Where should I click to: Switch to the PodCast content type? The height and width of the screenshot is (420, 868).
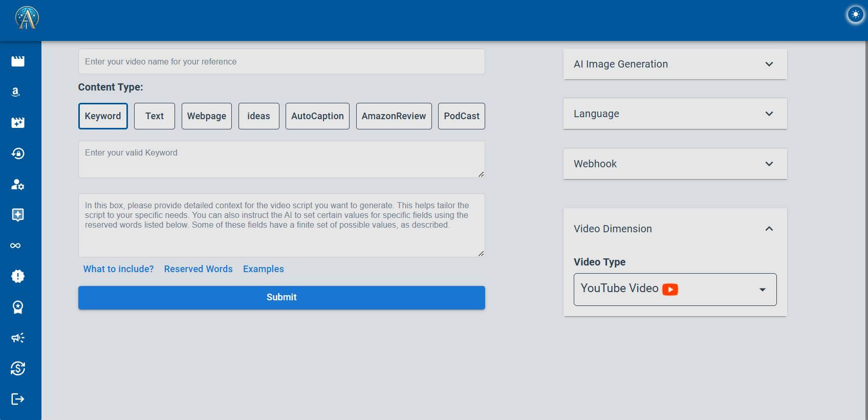click(x=461, y=116)
